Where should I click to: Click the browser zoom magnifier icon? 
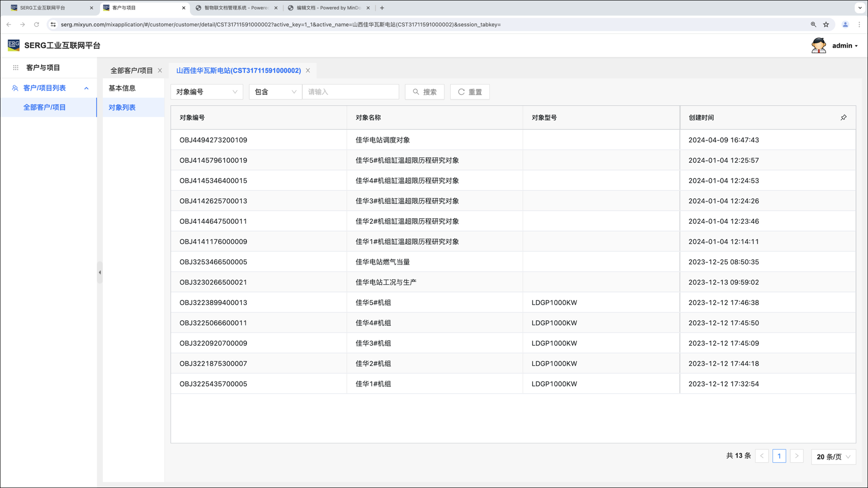tap(813, 24)
